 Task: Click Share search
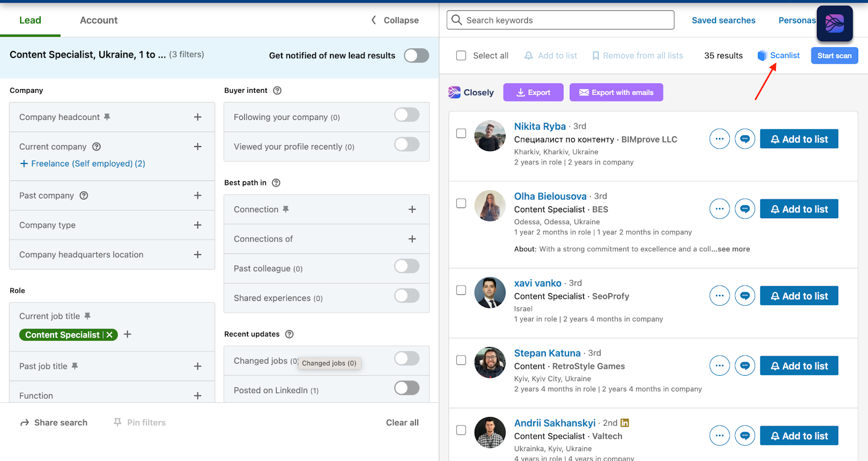click(x=54, y=422)
